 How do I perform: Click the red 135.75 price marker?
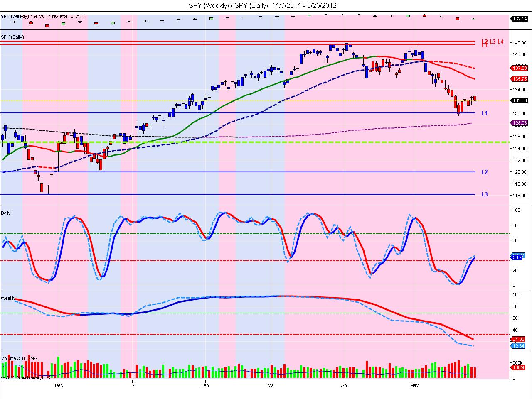coord(520,78)
